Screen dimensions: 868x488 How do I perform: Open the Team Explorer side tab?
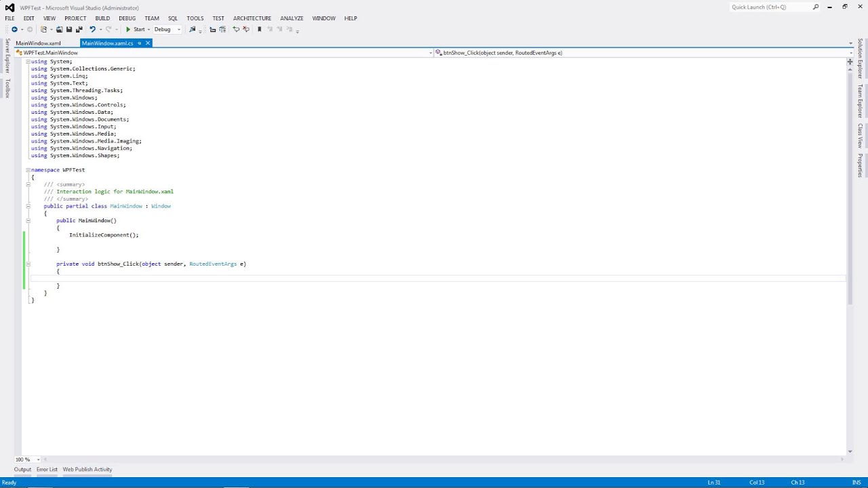(x=860, y=101)
